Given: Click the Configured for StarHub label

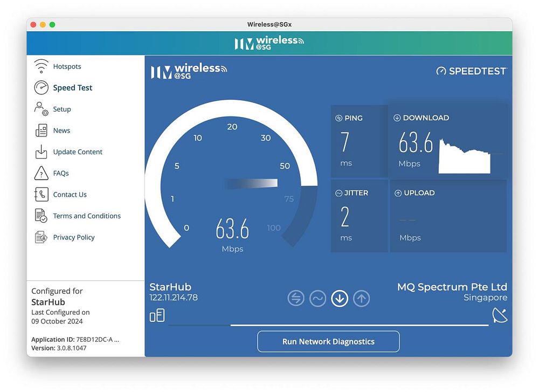Looking at the screenshot, I should [57, 297].
